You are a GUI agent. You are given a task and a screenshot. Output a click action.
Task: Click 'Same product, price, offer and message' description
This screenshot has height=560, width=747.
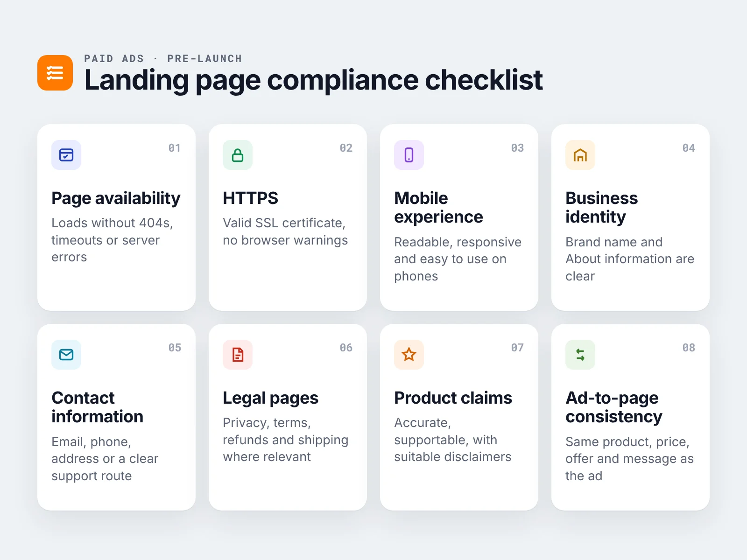tap(629, 459)
